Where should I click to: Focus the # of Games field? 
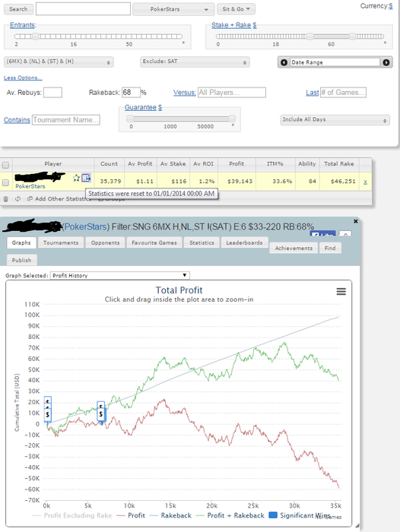pos(343,93)
